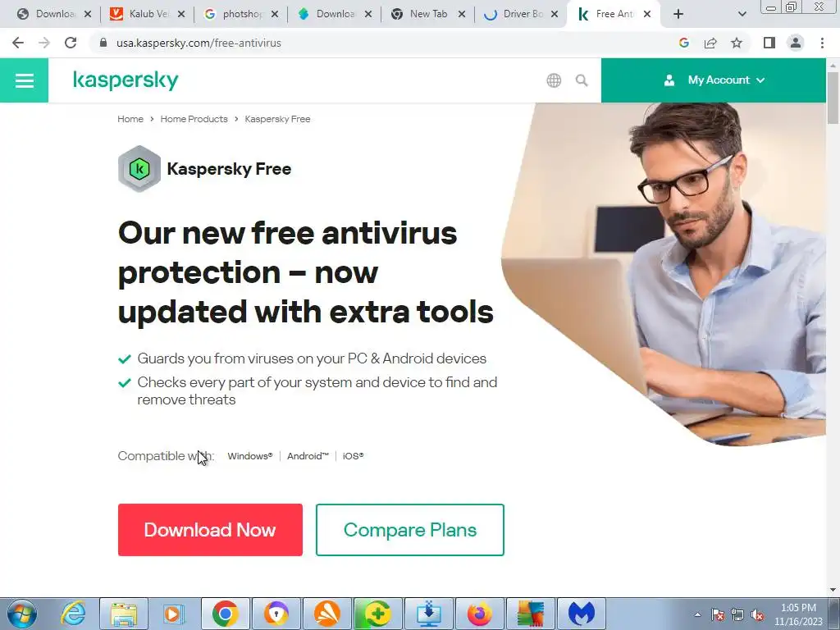840x630 pixels.
Task: Open the tab search chevron in Chrome
Action: tap(742, 15)
